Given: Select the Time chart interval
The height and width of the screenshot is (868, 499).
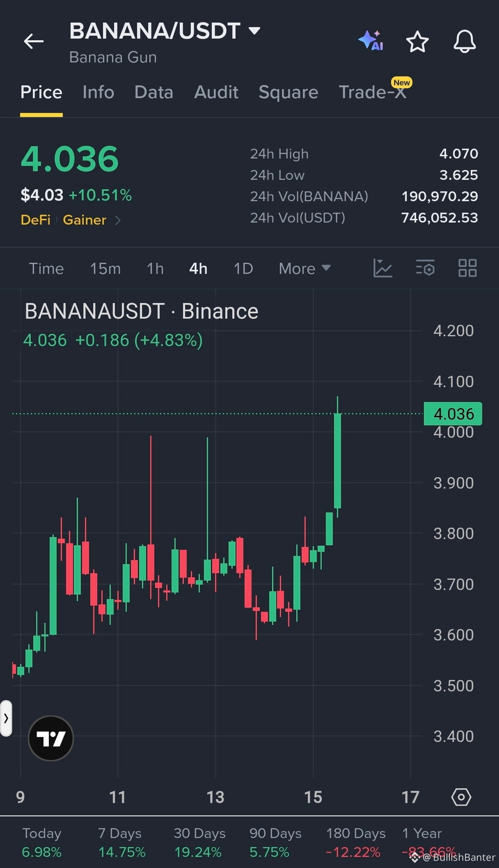Looking at the screenshot, I should 46,269.
